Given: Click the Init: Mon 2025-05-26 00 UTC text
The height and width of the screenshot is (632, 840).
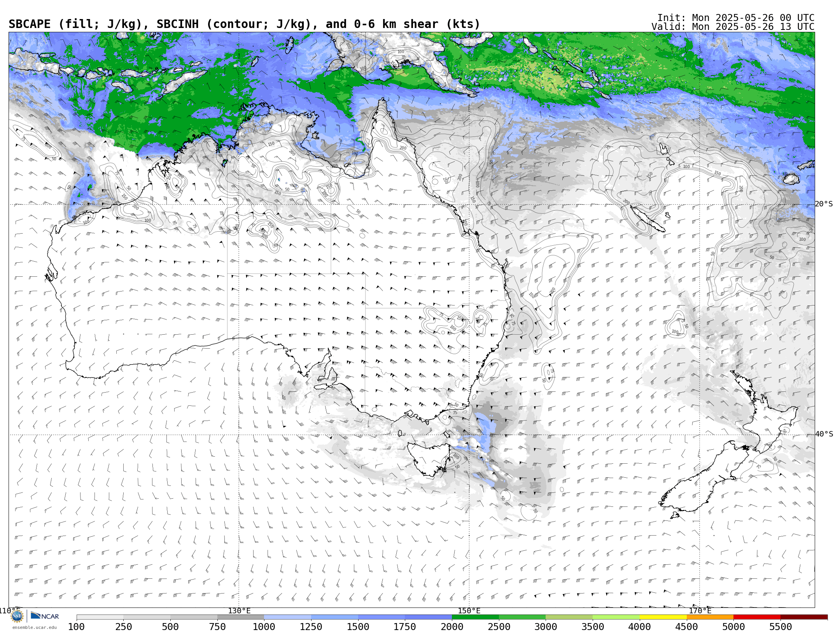Looking at the screenshot, I should (x=736, y=18).
